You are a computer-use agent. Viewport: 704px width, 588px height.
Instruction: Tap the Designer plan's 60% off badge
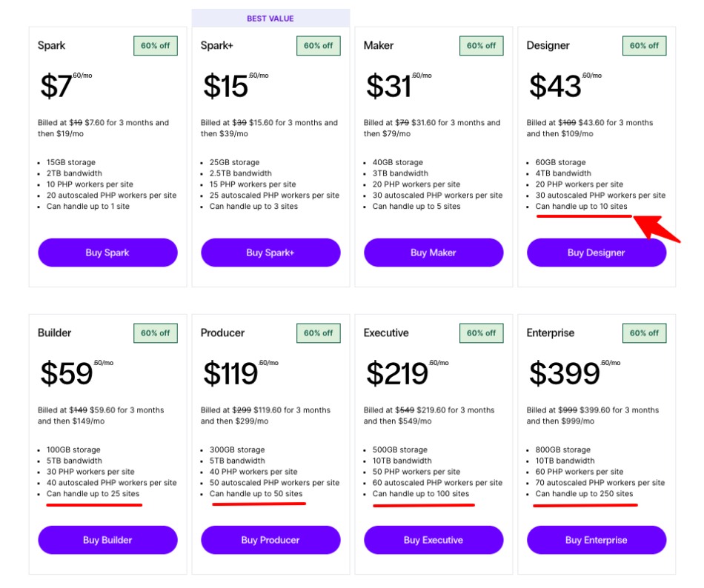[x=645, y=46]
